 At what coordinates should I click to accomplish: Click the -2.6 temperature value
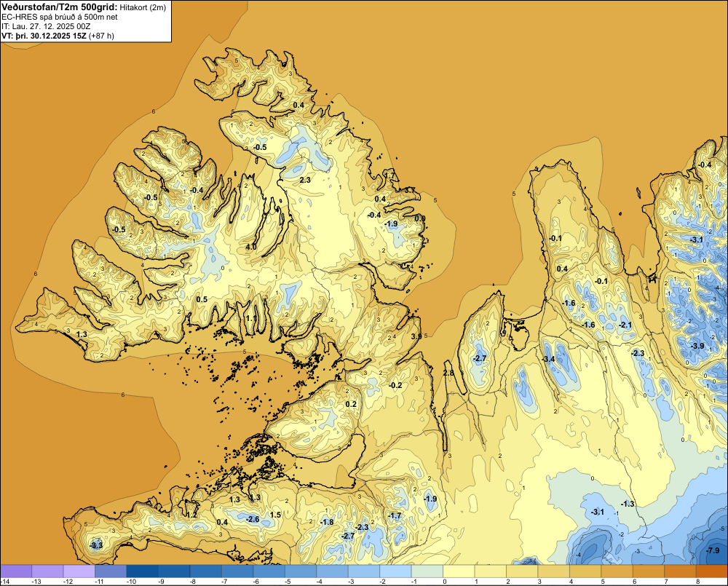click(x=253, y=519)
